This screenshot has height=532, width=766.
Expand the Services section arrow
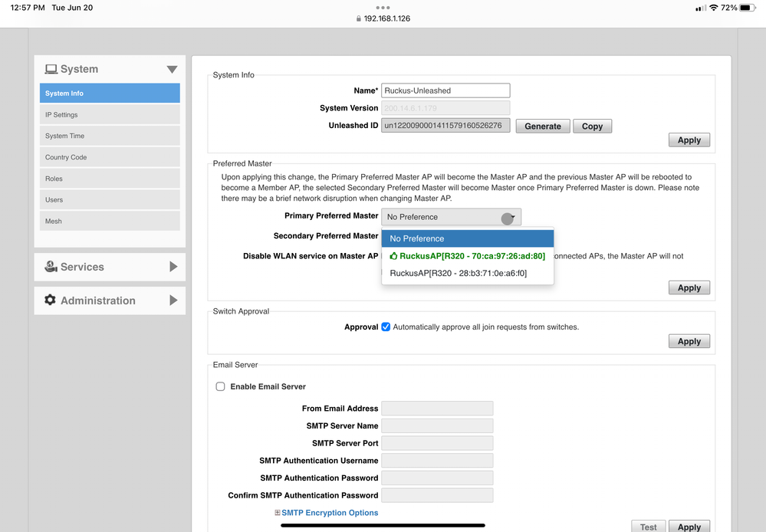click(x=173, y=267)
